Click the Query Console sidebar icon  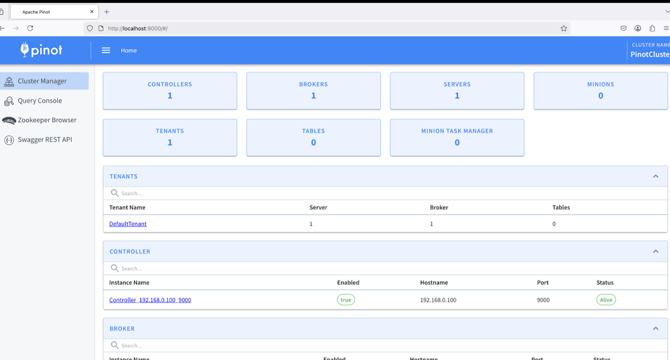pyautogui.click(x=9, y=101)
